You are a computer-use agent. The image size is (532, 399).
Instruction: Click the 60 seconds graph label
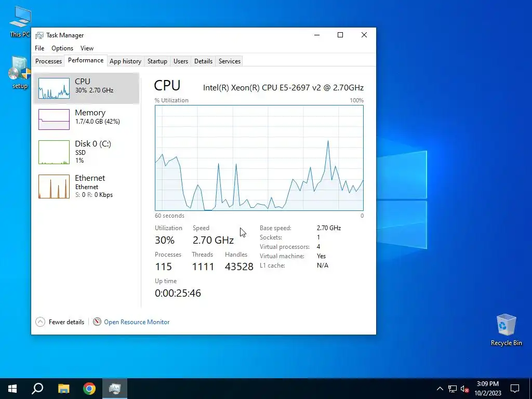point(170,216)
